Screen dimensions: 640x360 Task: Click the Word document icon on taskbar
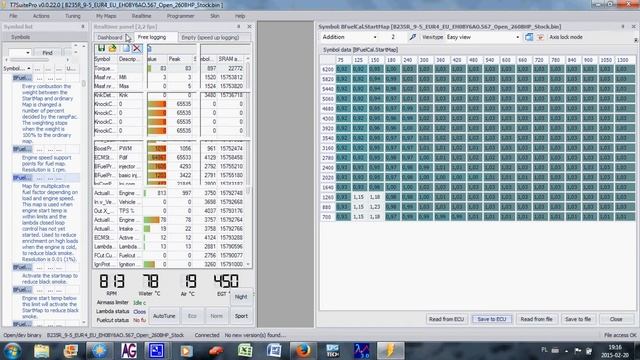274,351
